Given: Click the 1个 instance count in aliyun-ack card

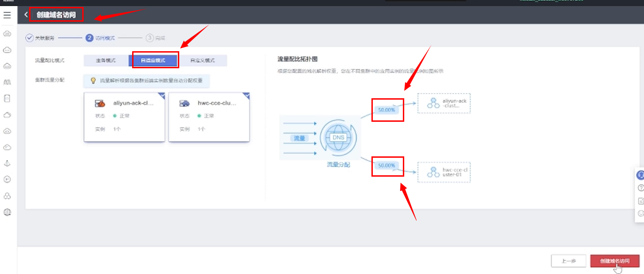Looking at the screenshot, I should point(117,129).
